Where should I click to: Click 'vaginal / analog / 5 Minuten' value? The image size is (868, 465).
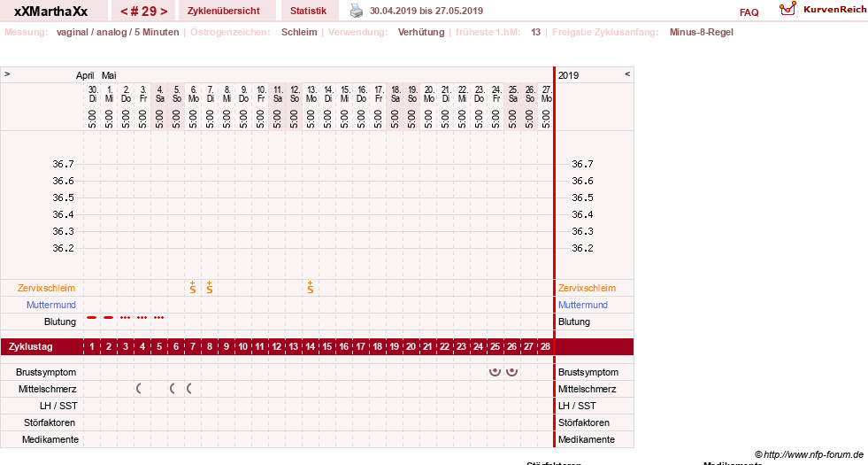[118, 32]
